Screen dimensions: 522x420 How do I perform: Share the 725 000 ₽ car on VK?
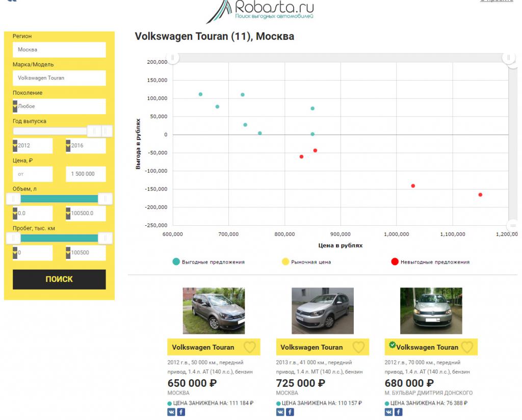coord(280,412)
